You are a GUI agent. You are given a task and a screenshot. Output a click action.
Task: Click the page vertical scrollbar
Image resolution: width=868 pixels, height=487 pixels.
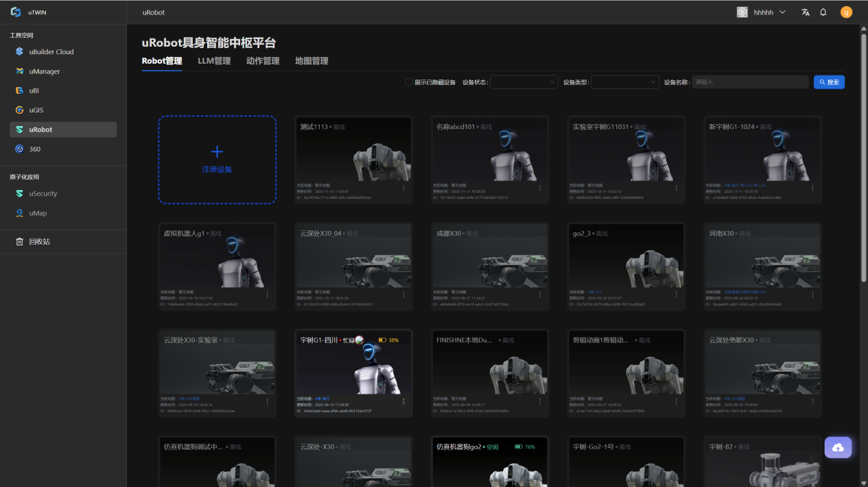point(863,158)
